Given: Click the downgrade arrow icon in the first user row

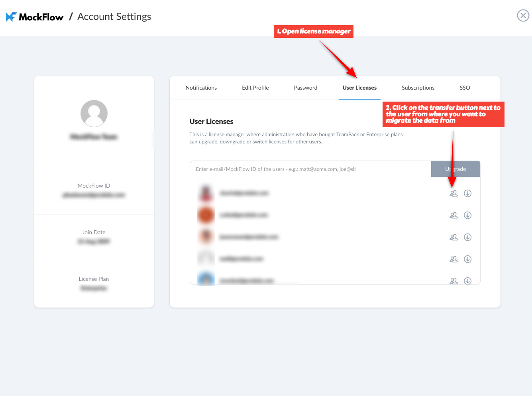Looking at the screenshot, I should pos(468,193).
